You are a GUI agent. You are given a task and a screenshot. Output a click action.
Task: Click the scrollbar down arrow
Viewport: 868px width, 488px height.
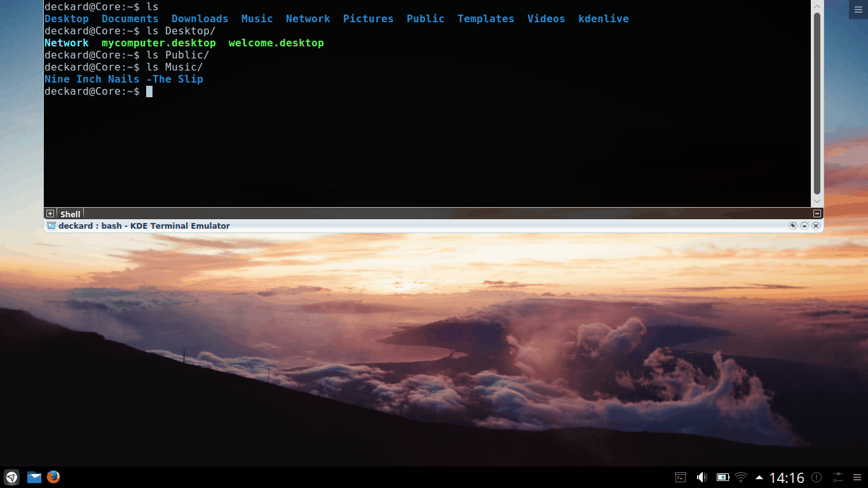tap(817, 201)
